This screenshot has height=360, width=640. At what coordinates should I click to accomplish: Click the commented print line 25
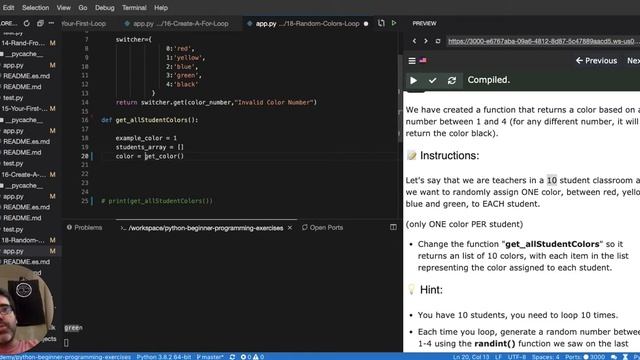point(157,201)
